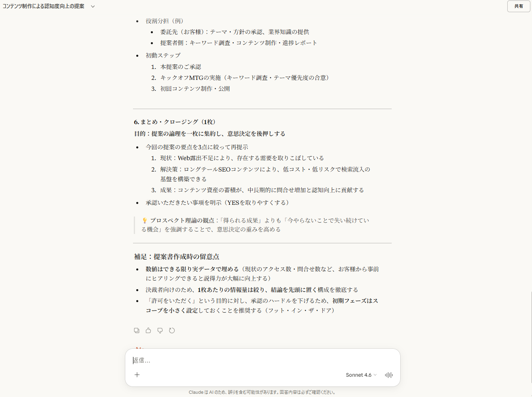
Task: Open the Sonnet 4.6 model selector
Action: click(x=360, y=375)
